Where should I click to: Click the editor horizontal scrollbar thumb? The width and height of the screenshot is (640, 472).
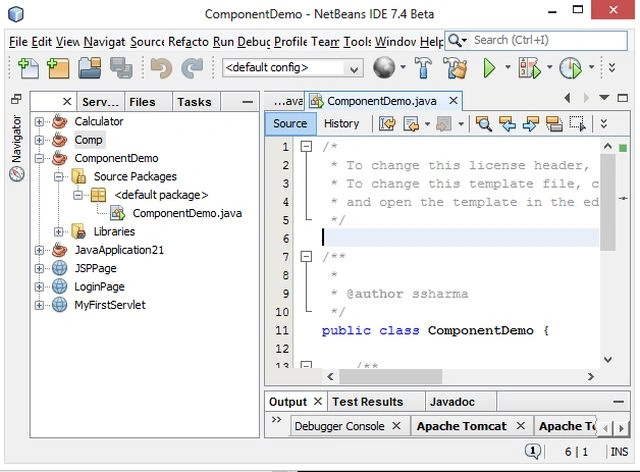[x=391, y=376]
